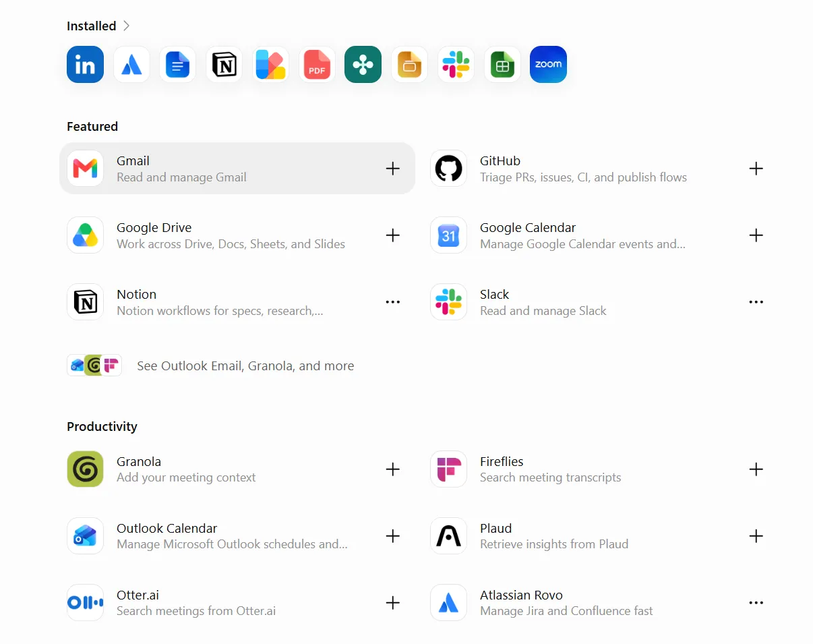The image size is (813, 644).
Task: Open the red PDF app icon
Action: pos(317,65)
